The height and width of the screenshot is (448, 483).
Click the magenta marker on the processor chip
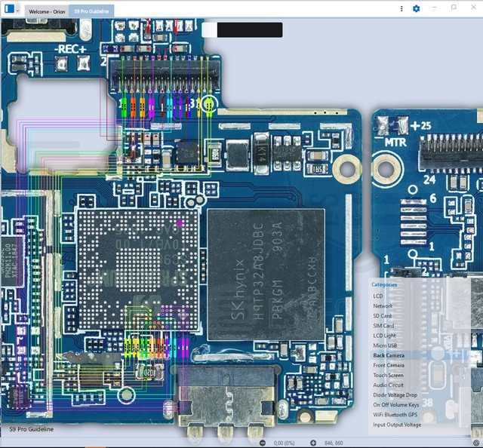click(180, 223)
